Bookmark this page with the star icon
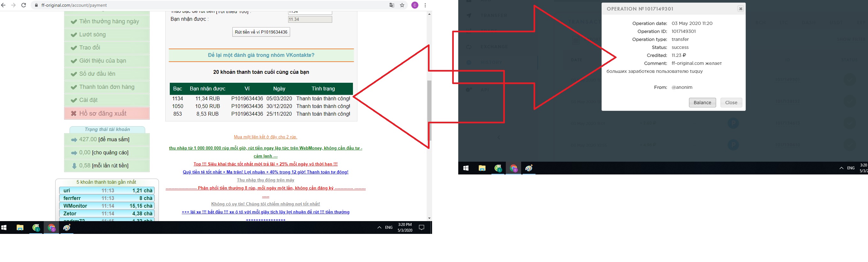The image size is (868, 262). [x=402, y=5]
